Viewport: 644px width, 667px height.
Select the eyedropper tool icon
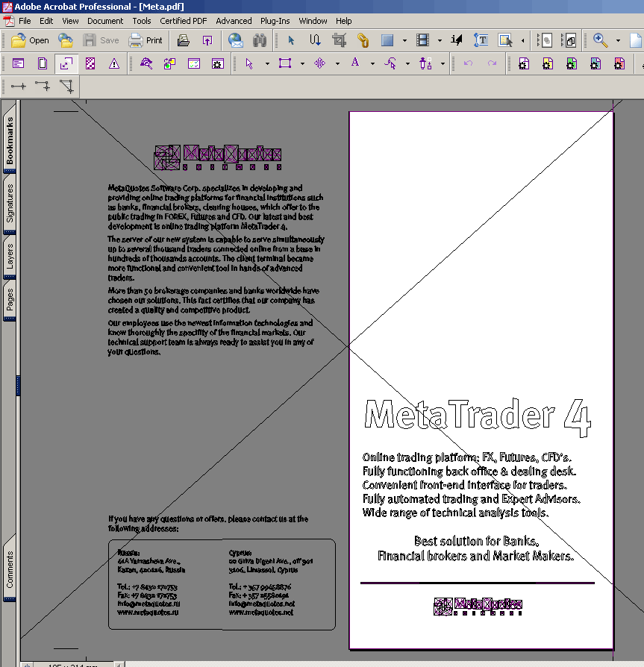pyautogui.click(x=425, y=64)
